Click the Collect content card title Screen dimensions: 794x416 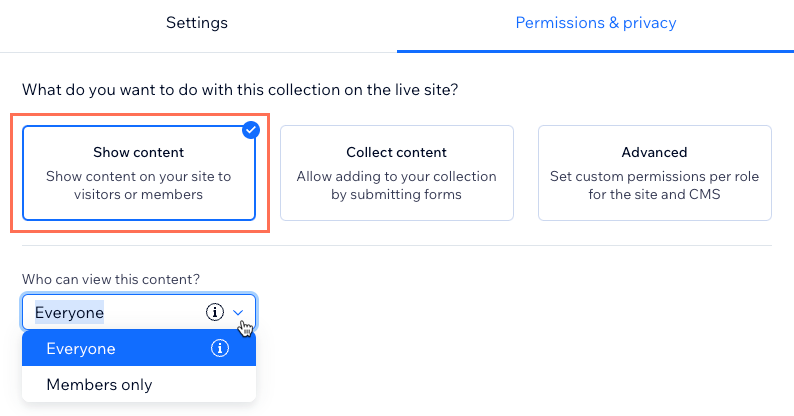pos(396,152)
